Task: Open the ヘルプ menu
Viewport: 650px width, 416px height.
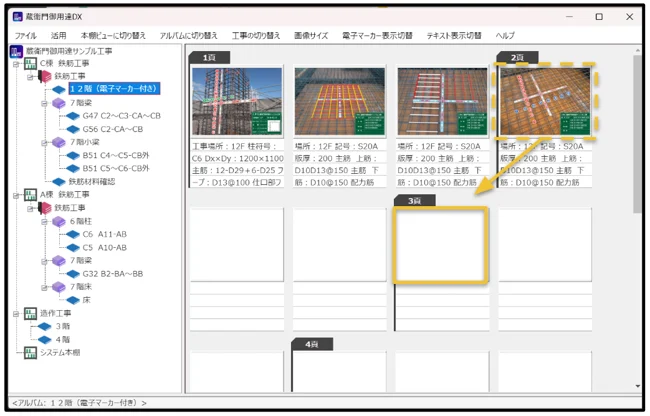Action: click(505, 35)
